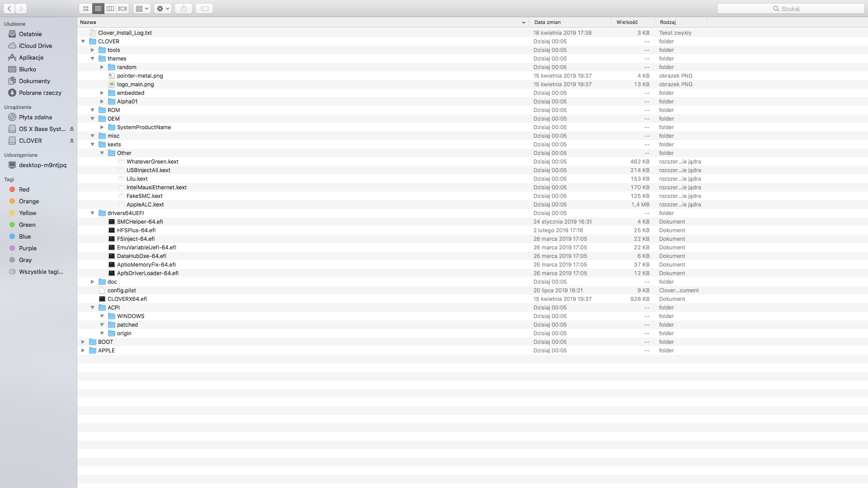Click the Szukaj search field

coord(790,9)
